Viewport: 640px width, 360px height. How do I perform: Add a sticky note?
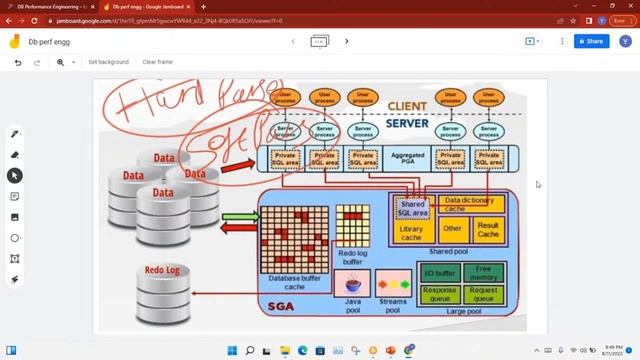[x=15, y=196]
